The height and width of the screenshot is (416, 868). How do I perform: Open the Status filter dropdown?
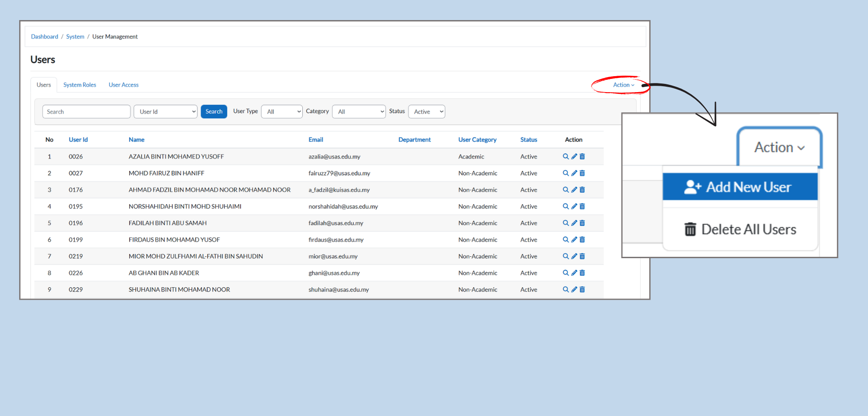426,112
